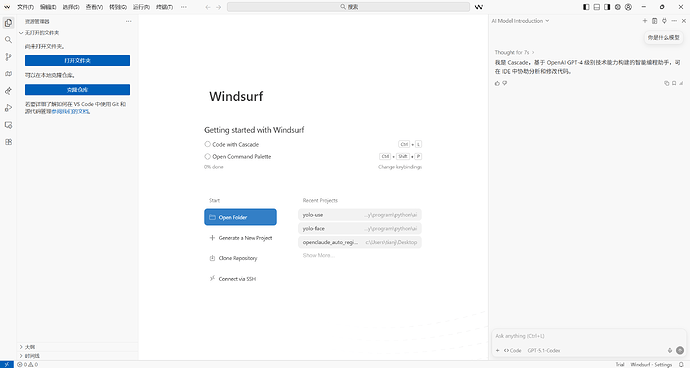Click Change keybindings link
This screenshot has height=368, width=690.
pyautogui.click(x=400, y=167)
